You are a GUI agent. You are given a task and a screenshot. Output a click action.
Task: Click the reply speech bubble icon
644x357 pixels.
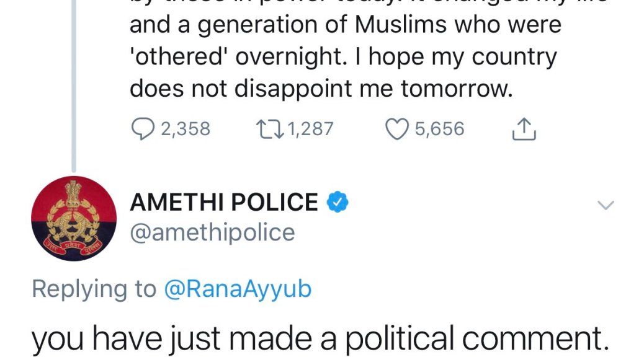click(143, 129)
